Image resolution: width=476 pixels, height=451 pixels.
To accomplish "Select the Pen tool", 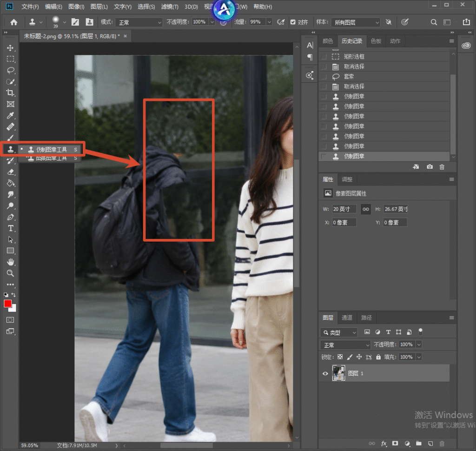I will (10, 217).
